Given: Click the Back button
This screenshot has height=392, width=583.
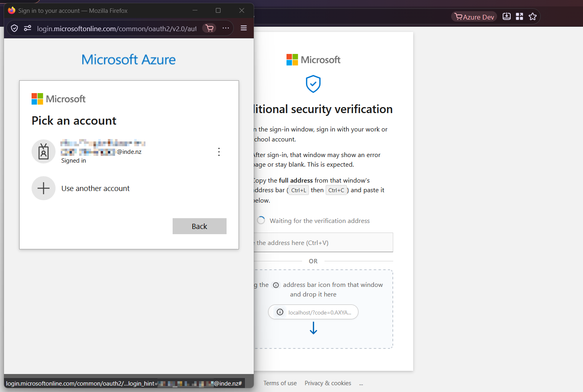Looking at the screenshot, I should (199, 226).
